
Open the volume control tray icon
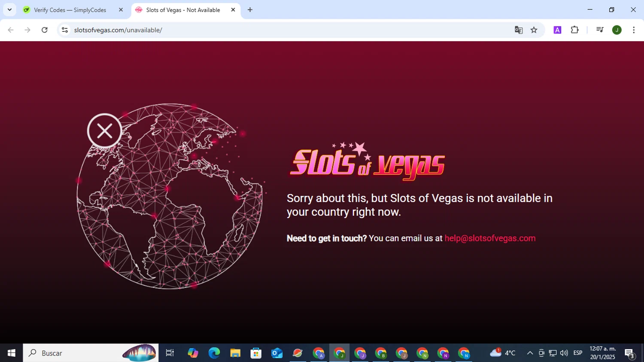click(564, 353)
